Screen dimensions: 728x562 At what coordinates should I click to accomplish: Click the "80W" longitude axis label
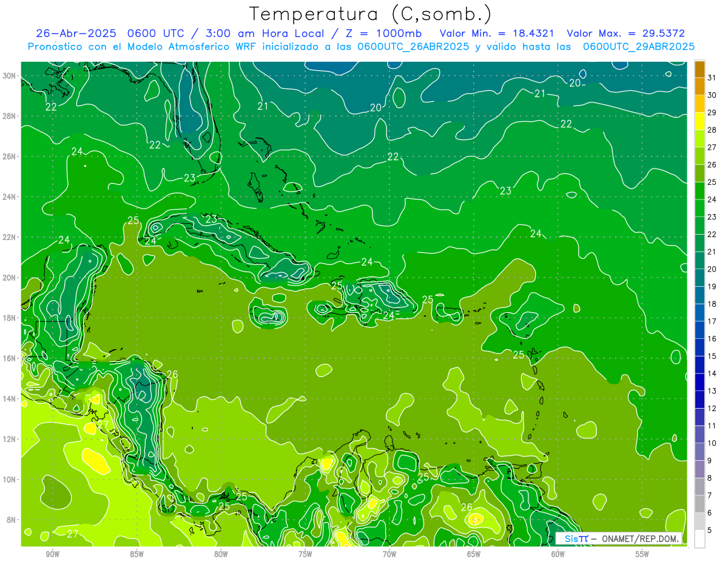tap(221, 554)
